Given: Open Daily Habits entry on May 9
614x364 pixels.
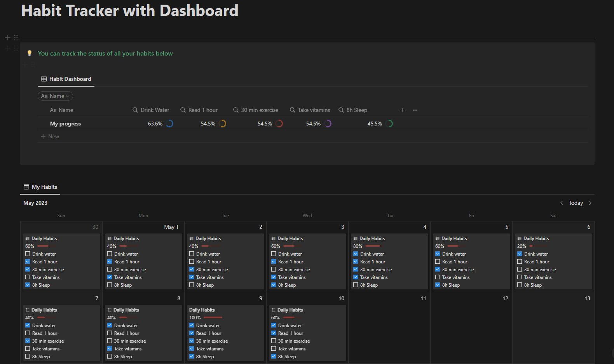Looking at the screenshot, I should click(x=202, y=310).
